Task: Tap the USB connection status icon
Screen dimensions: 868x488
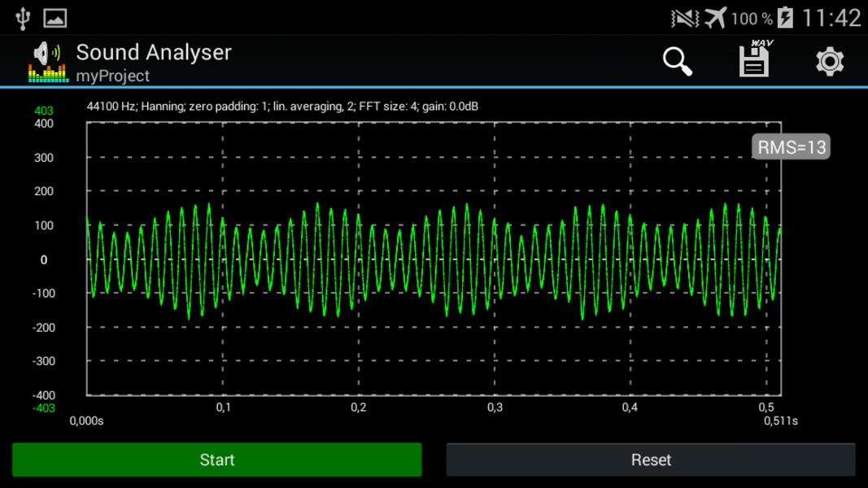Action: [23, 18]
